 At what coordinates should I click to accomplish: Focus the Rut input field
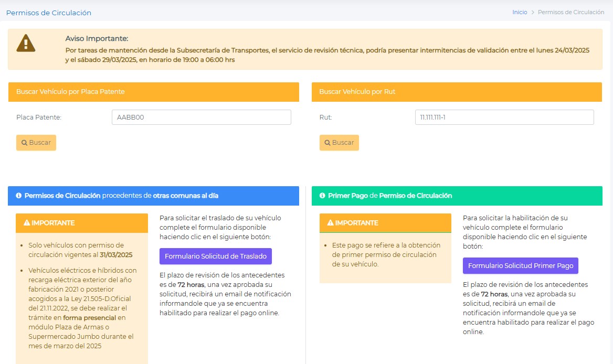tap(504, 117)
